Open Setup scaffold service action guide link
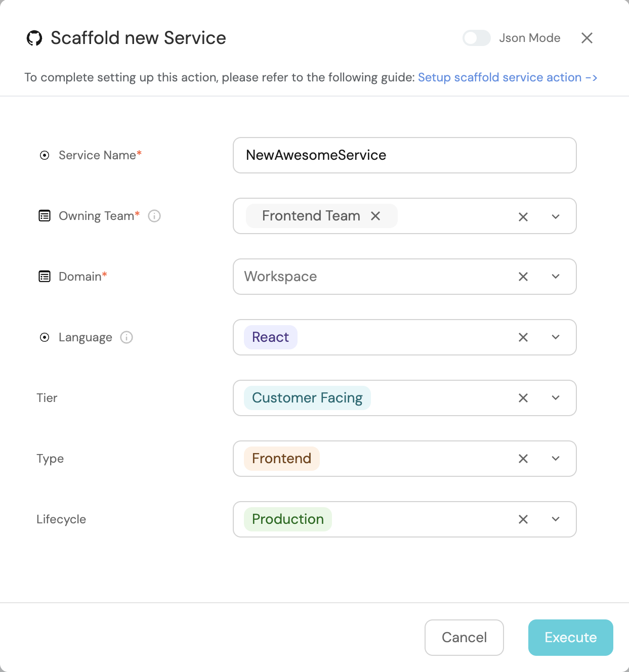 click(x=508, y=77)
